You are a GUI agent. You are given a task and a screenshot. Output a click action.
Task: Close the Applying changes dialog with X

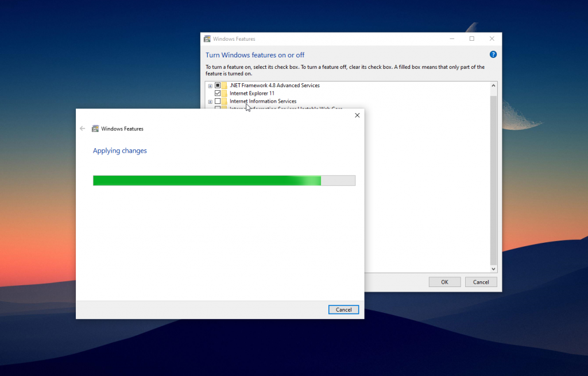coord(357,115)
